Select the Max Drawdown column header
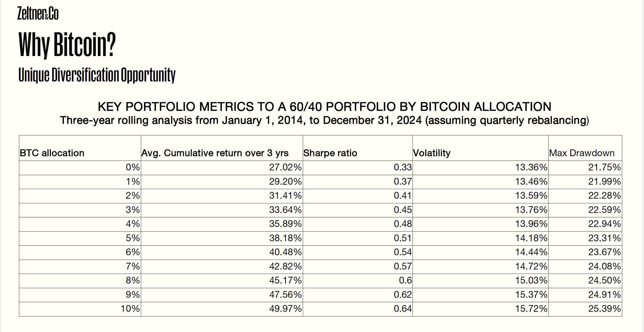 tap(582, 153)
